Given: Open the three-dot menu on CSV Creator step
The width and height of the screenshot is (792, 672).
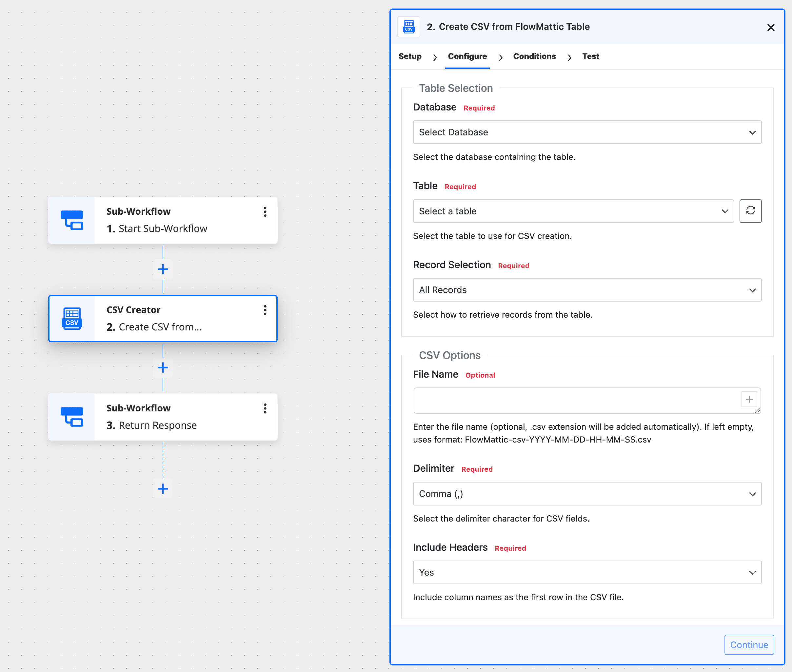Looking at the screenshot, I should (265, 310).
